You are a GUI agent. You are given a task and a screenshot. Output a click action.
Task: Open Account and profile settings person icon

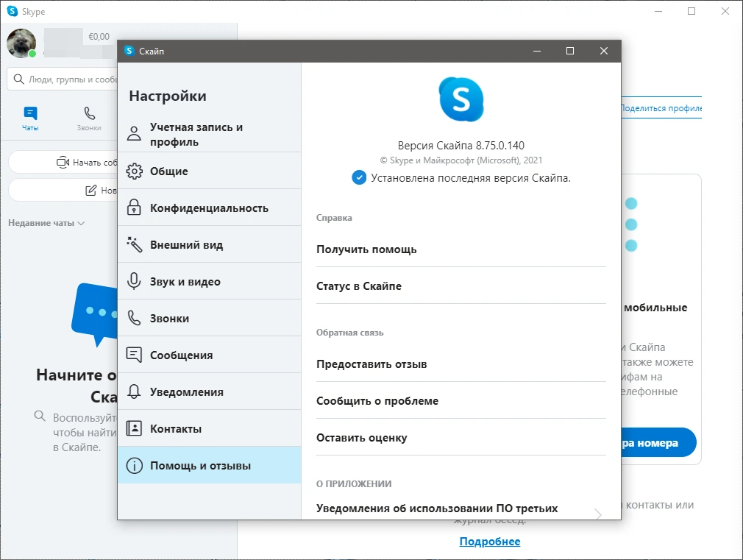pos(134,134)
